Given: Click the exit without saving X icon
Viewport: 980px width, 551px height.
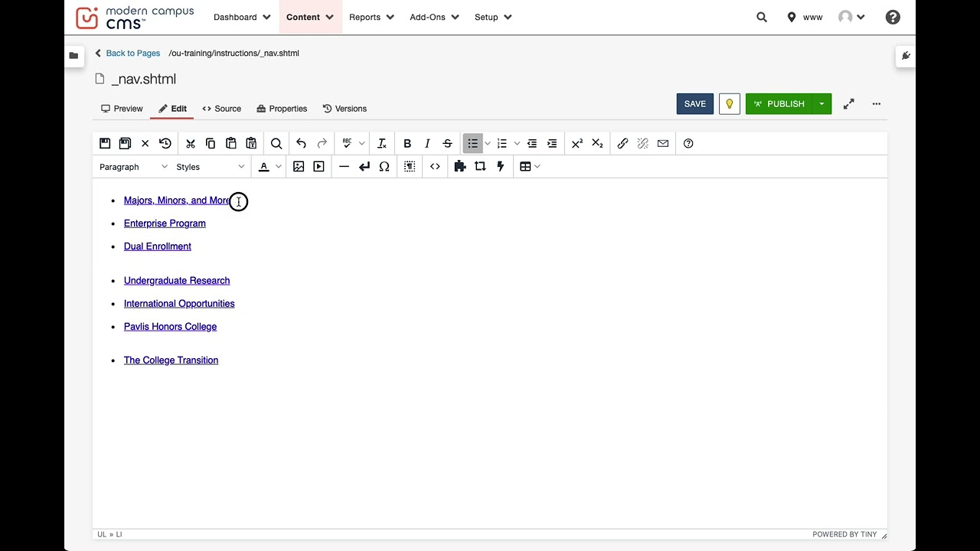Looking at the screenshot, I should click(x=145, y=143).
